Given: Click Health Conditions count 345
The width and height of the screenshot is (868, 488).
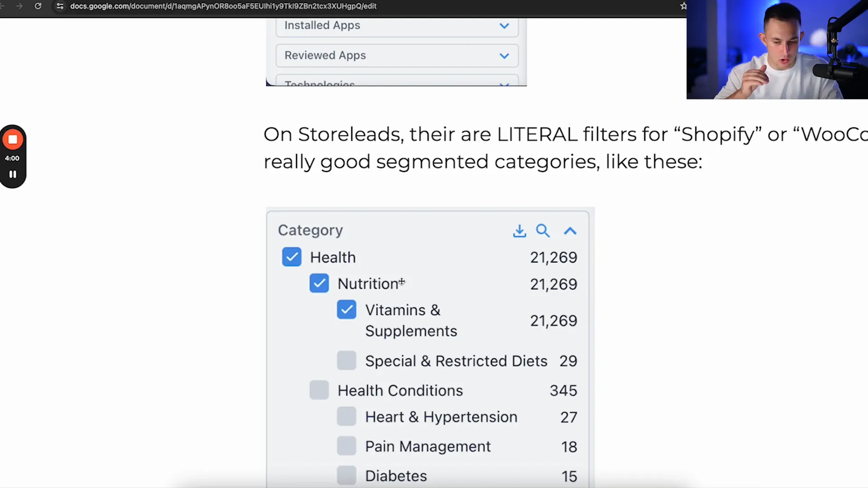Looking at the screenshot, I should click(563, 390).
